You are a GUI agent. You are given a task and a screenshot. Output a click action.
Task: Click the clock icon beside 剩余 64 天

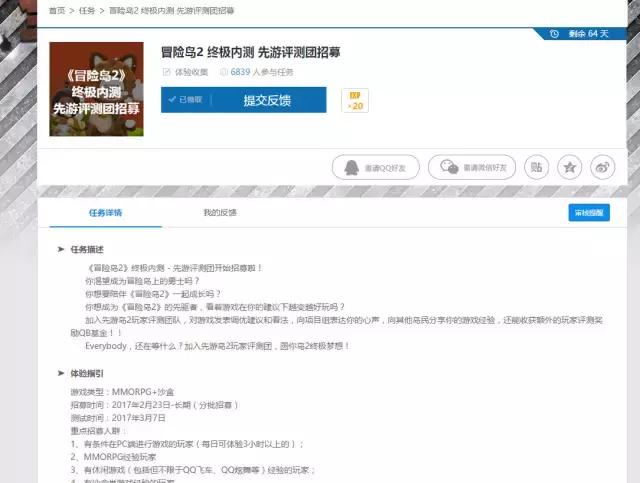[554, 33]
